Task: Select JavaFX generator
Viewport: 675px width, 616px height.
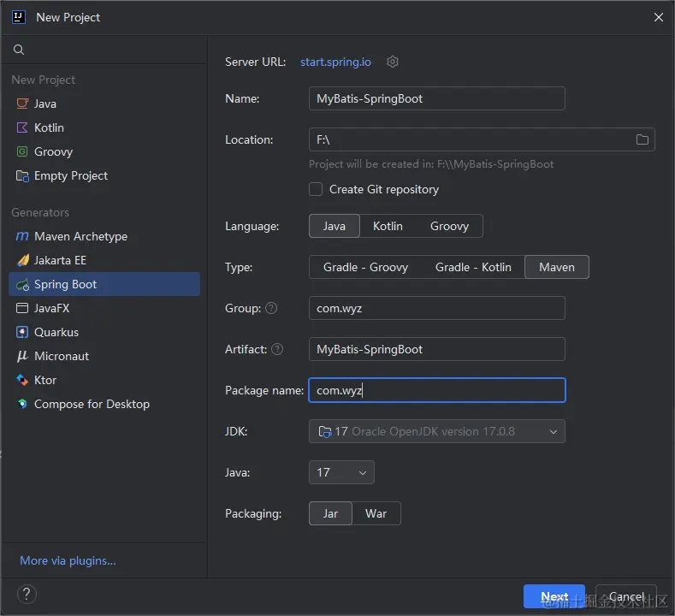Action: [x=104, y=308]
